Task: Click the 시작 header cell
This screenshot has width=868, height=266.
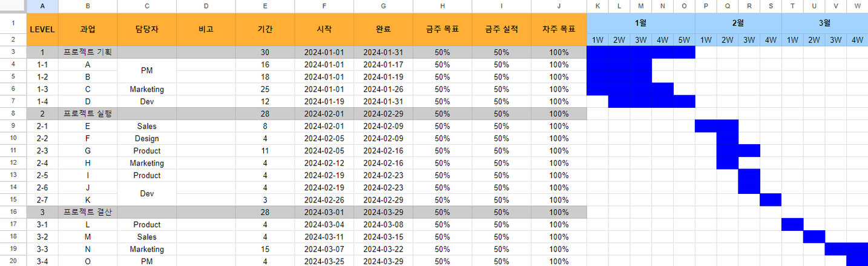Action: coord(324,29)
